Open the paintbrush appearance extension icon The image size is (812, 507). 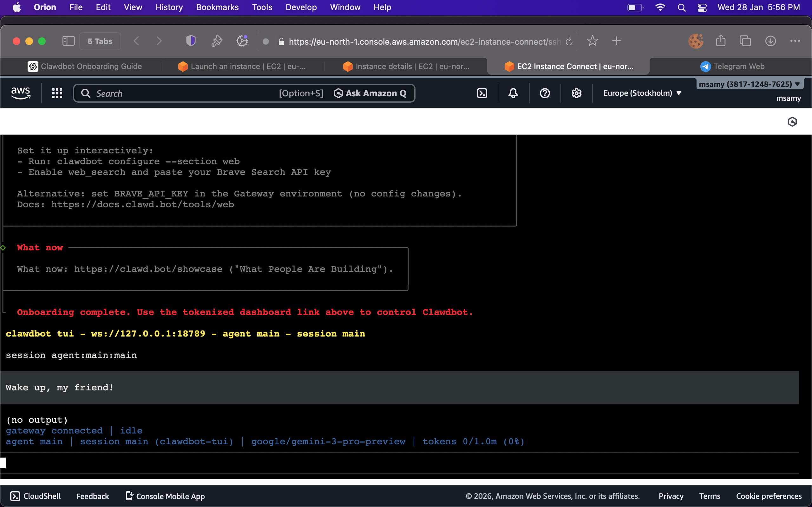[216, 41]
